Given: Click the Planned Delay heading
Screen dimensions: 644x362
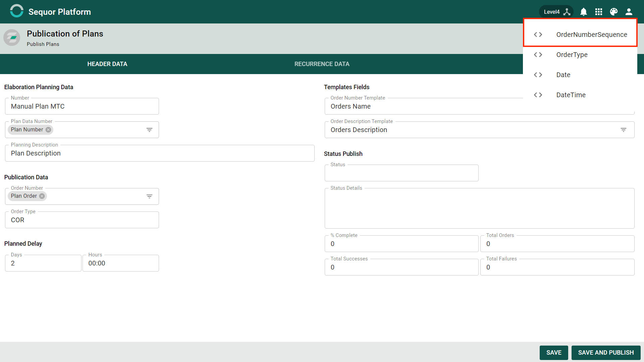Looking at the screenshot, I should [23, 244].
